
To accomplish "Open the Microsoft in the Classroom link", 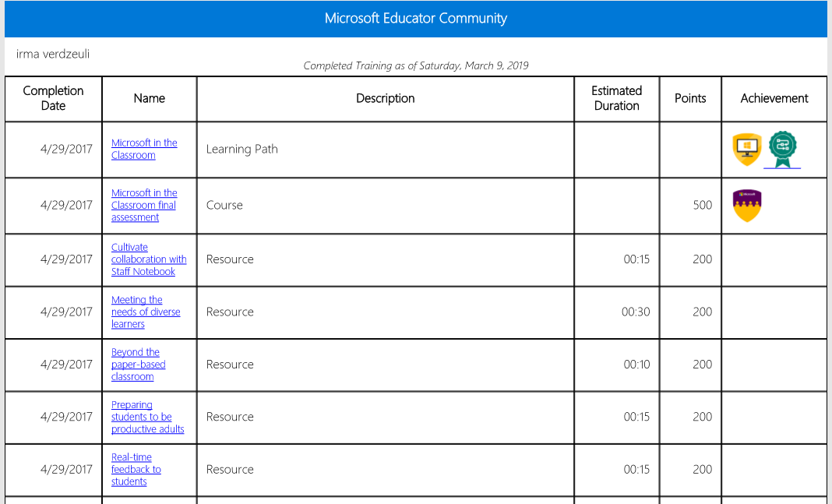I will (x=144, y=149).
